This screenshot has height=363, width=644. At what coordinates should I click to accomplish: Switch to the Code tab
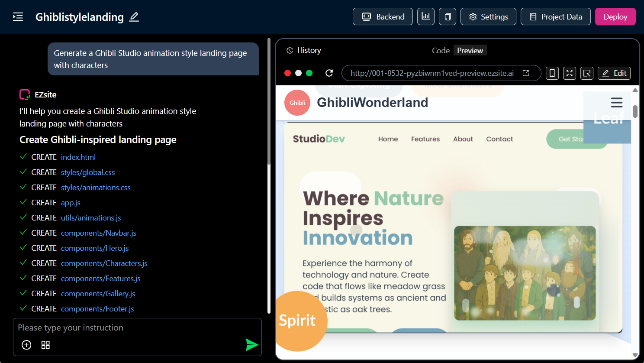coord(441,50)
